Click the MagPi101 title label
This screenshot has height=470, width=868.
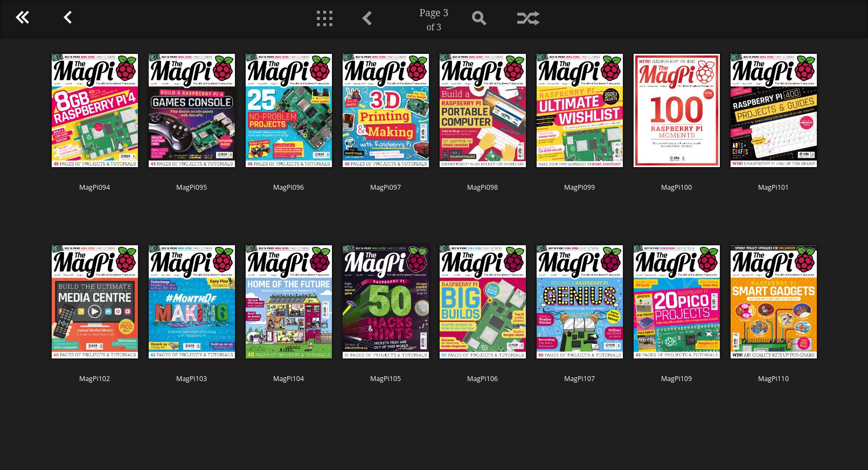pyautogui.click(x=774, y=188)
